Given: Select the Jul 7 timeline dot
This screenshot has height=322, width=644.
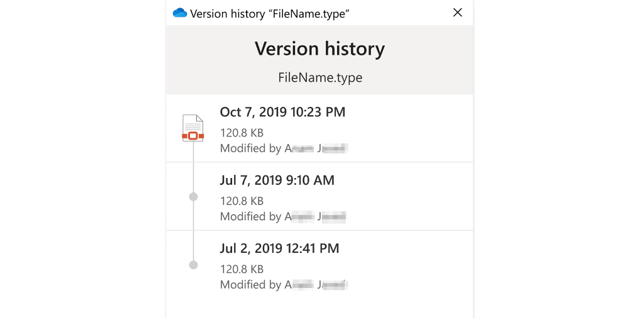Looking at the screenshot, I should point(194,197).
